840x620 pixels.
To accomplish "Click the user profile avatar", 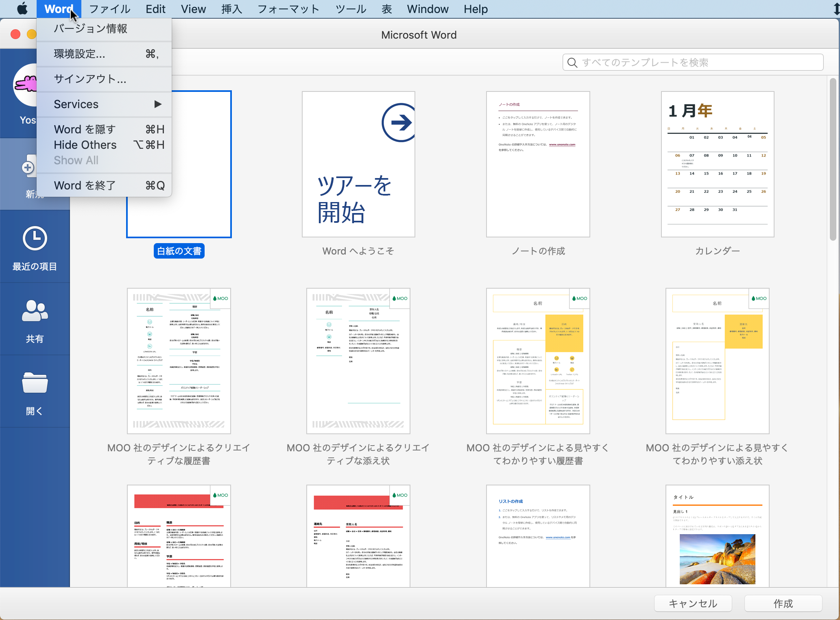I will coord(25,85).
